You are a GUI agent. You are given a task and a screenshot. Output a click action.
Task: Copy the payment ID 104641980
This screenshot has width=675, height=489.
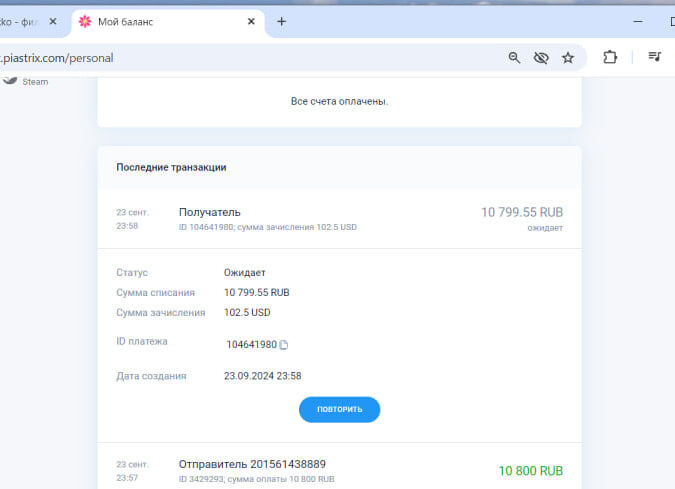coord(284,345)
